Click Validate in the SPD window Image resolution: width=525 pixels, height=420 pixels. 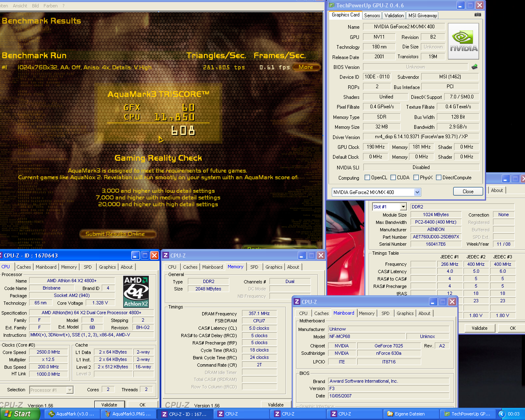479,328
